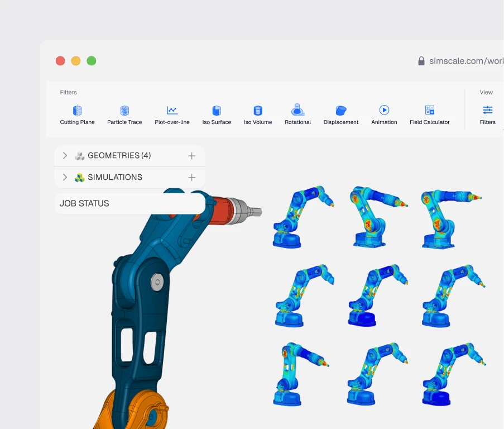
Task: Select the Rotational filter icon
Action: [x=297, y=109]
